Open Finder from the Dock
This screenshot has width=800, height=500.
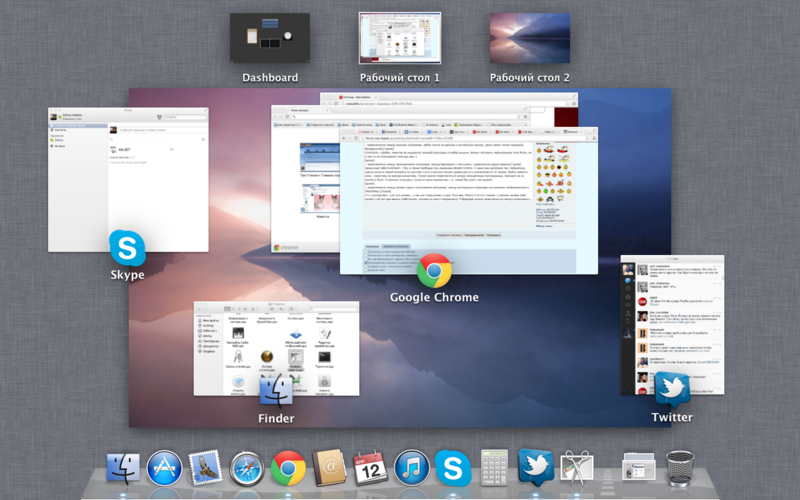click(x=123, y=467)
